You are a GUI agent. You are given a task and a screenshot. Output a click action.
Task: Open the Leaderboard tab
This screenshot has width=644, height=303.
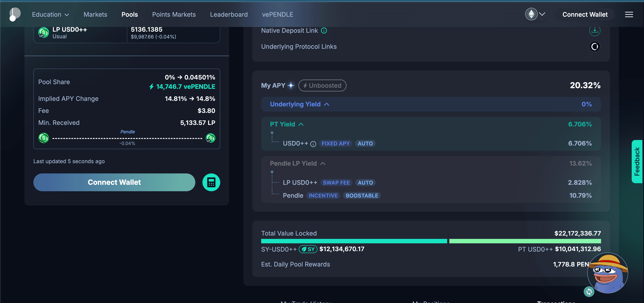(229, 14)
